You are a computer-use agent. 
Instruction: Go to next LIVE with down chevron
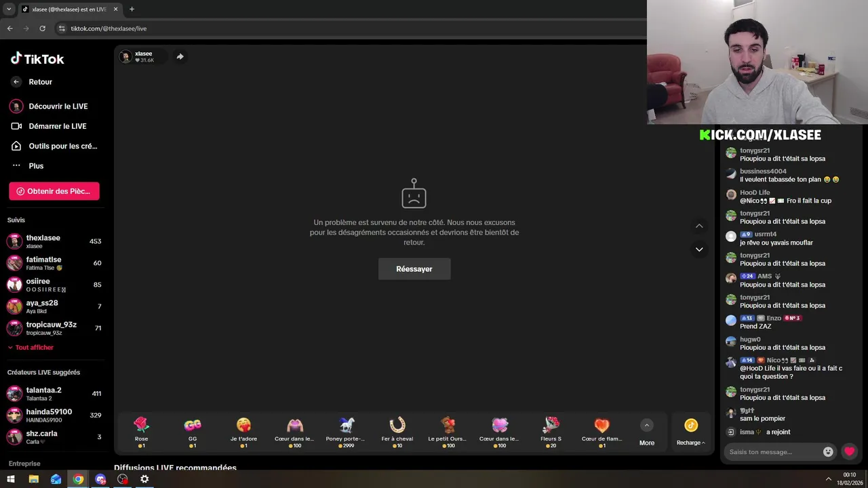[699, 249]
